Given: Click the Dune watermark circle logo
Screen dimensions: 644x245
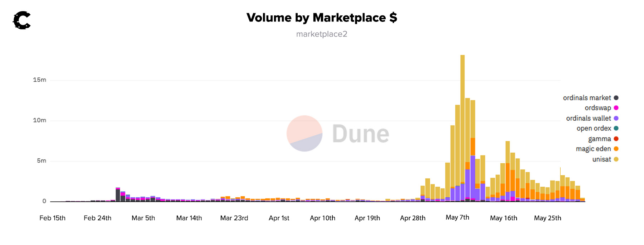Looking at the screenshot, I should click(x=304, y=133).
